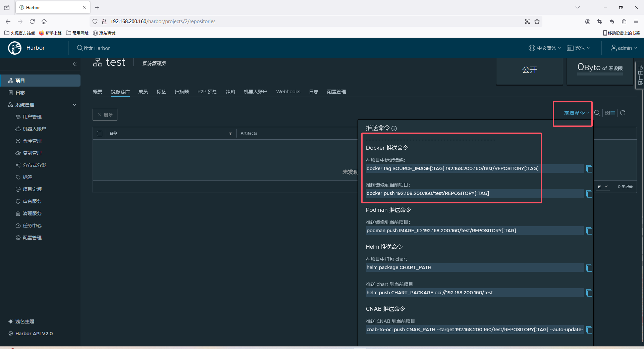Image resolution: width=644 pixels, height=349 pixels.
Task: Open the page QR code icon
Action: [x=528, y=21]
